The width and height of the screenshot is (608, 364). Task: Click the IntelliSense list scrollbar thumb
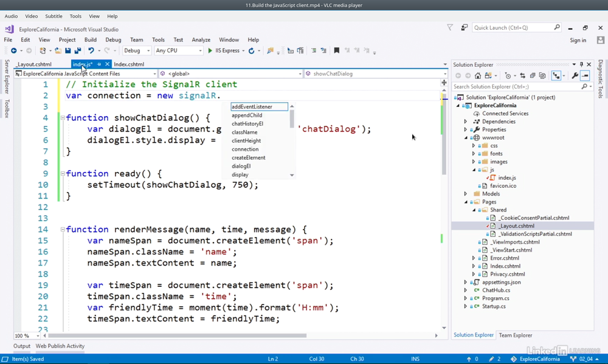292,118
